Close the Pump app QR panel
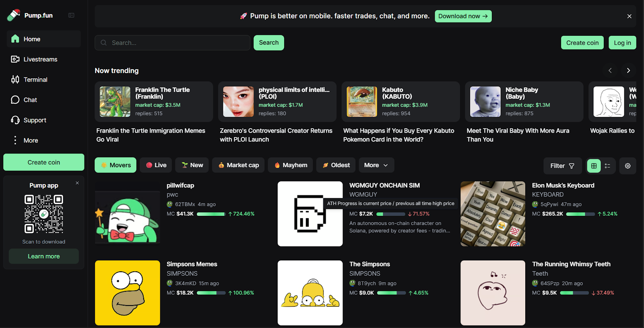The width and height of the screenshot is (644, 328). pyautogui.click(x=77, y=183)
